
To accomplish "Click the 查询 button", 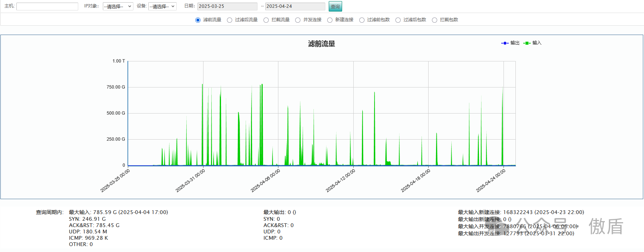I will pyautogui.click(x=335, y=6).
